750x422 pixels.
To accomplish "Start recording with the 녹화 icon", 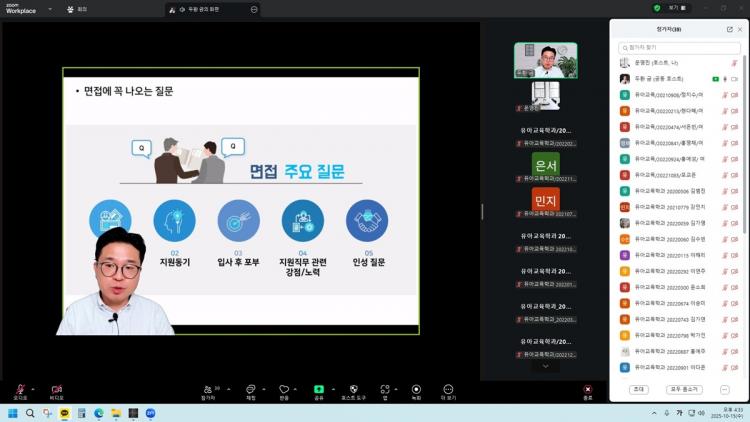I will [416, 389].
